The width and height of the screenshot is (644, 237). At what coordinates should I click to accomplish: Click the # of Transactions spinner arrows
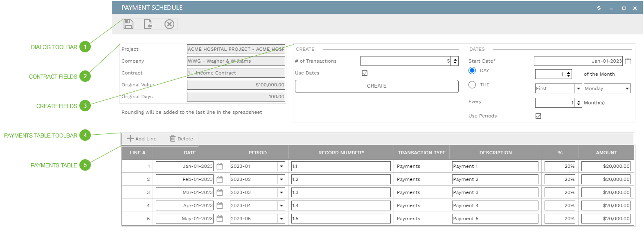point(455,61)
